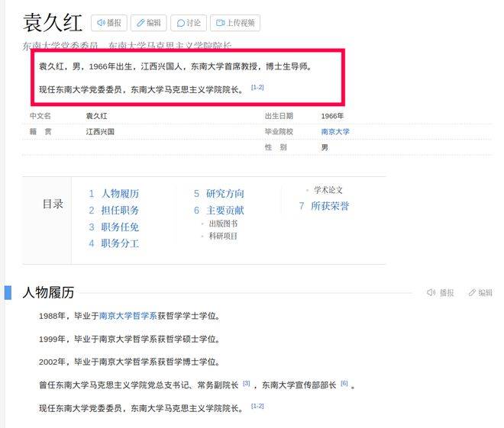This screenshot has height=428, width=504.
Task: Click the 人物履历 section heading
Action: [48, 292]
